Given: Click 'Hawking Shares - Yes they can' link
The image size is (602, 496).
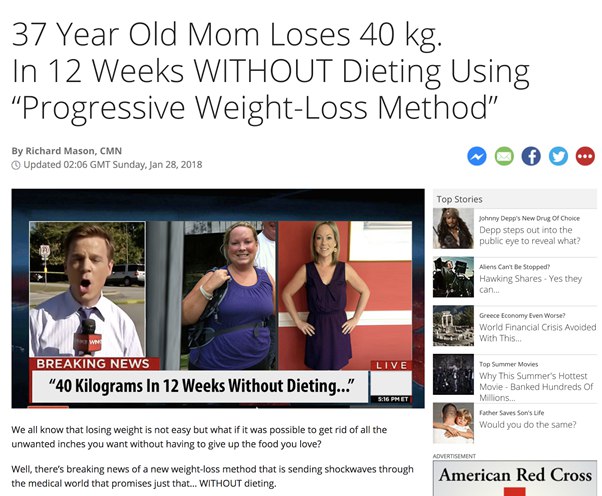Looking at the screenshot, I should pos(531,284).
